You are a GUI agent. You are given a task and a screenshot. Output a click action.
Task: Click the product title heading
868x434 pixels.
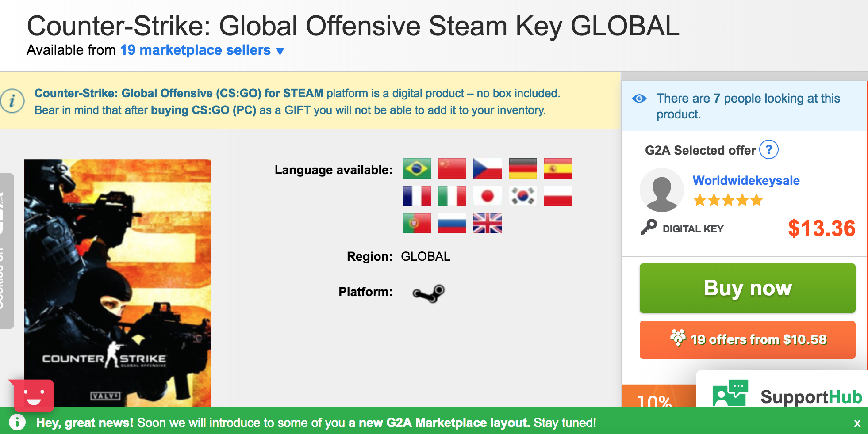pos(353,26)
